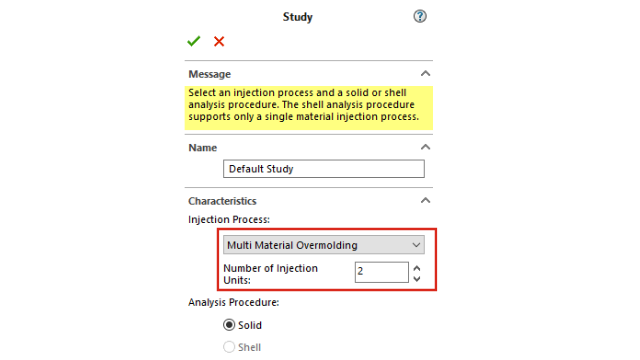640x360 pixels.
Task: Increase the Number of Injection Units
Action: pyautogui.click(x=417, y=268)
